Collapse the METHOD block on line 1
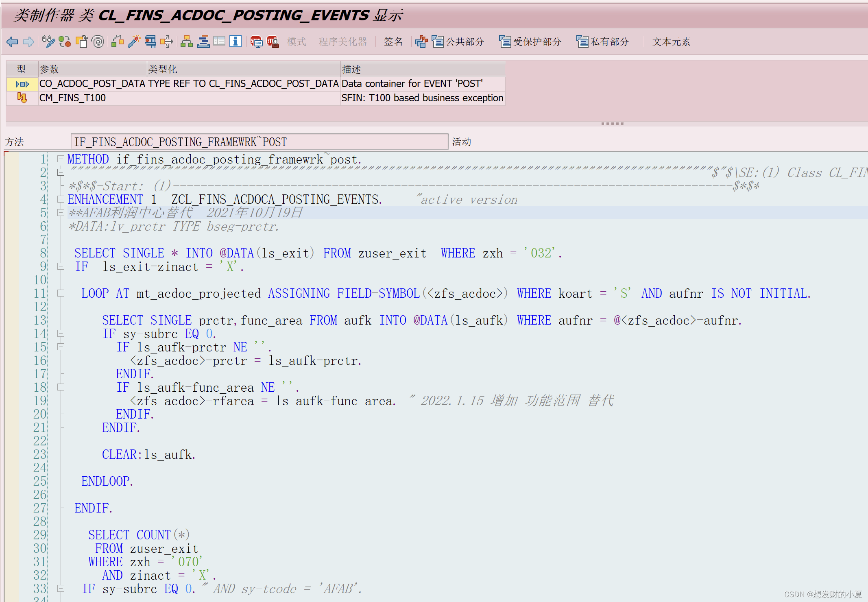868x602 pixels. coord(61,159)
